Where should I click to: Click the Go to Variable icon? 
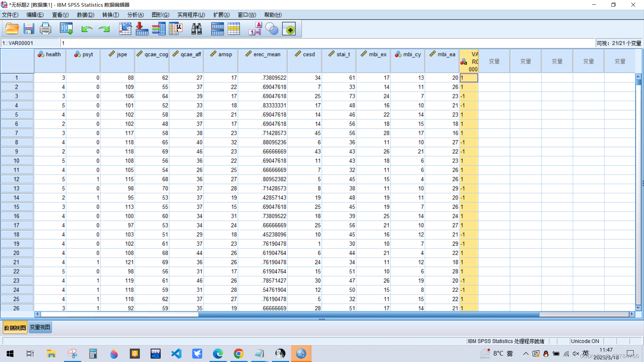point(142,29)
